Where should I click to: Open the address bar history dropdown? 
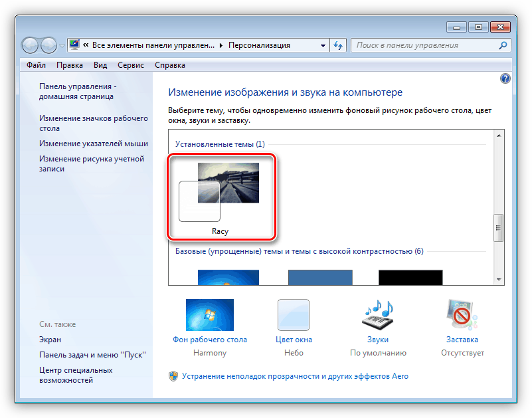[x=323, y=45]
